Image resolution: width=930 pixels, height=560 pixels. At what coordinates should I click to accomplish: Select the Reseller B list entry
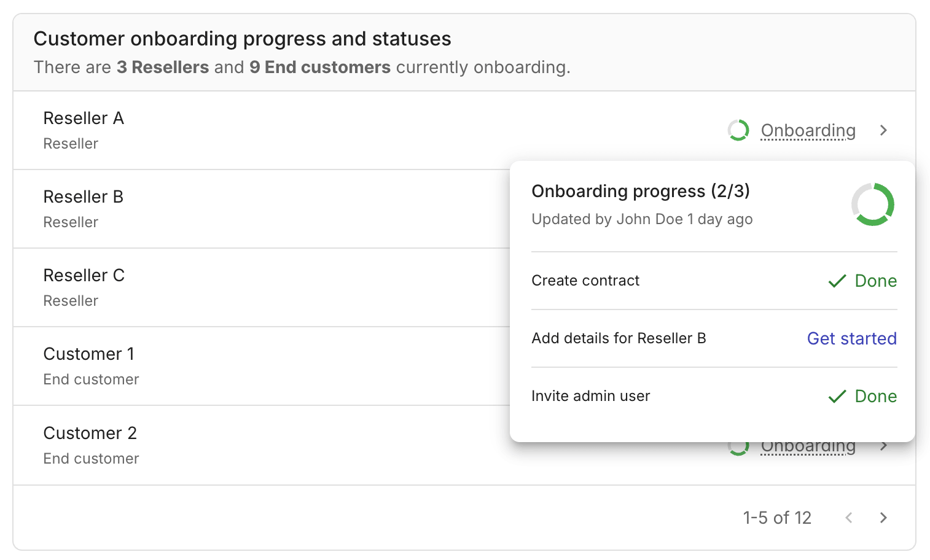point(83,196)
